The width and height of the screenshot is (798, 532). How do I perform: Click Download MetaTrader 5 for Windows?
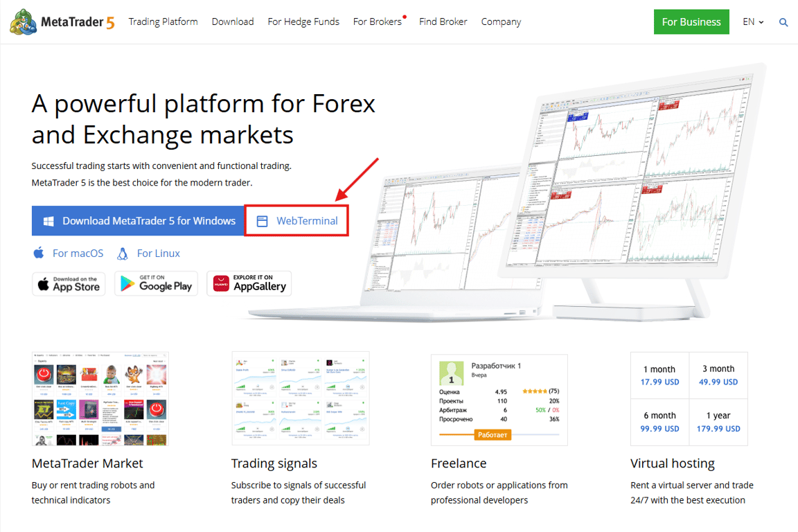point(138,220)
